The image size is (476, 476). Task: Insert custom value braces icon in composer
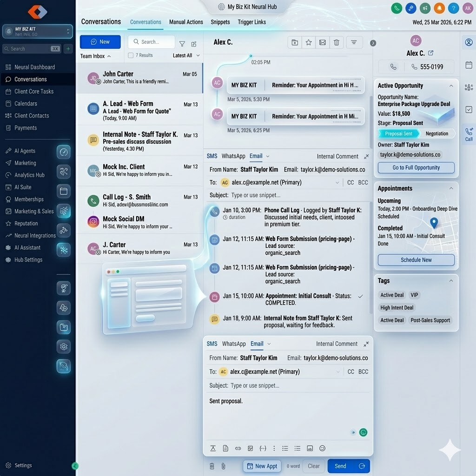tap(263, 449)
